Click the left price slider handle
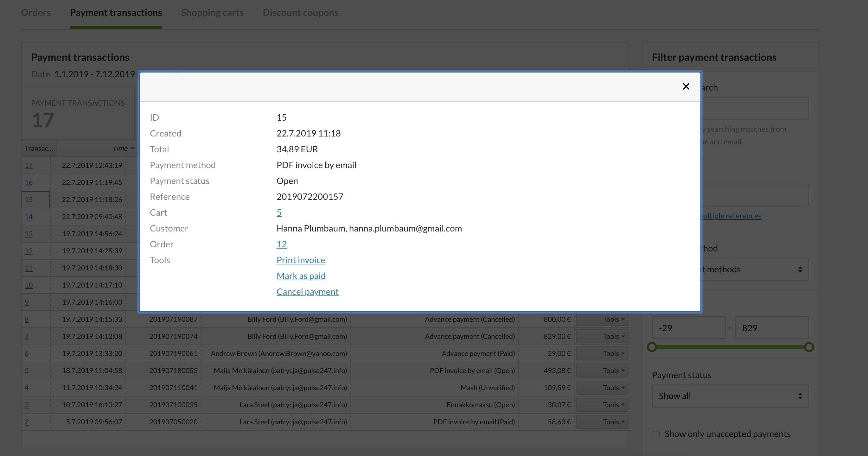868x456 pixels. (x=652, y=347)
